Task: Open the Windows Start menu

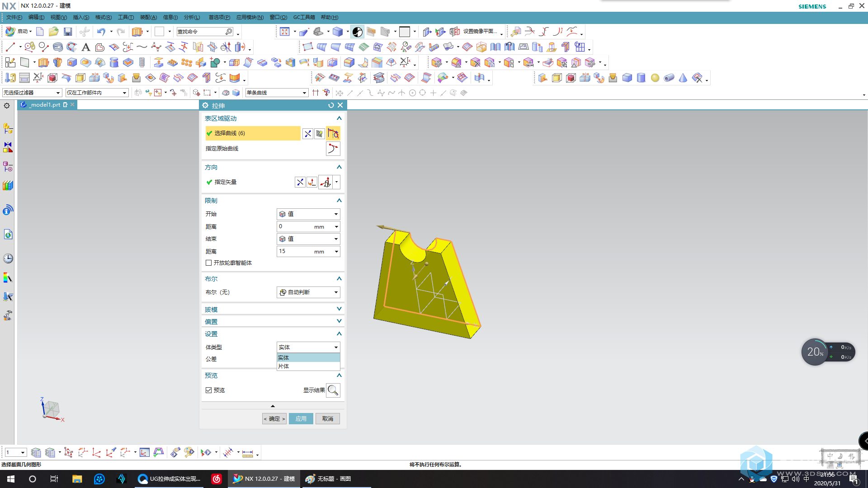Action: point(11,479)
